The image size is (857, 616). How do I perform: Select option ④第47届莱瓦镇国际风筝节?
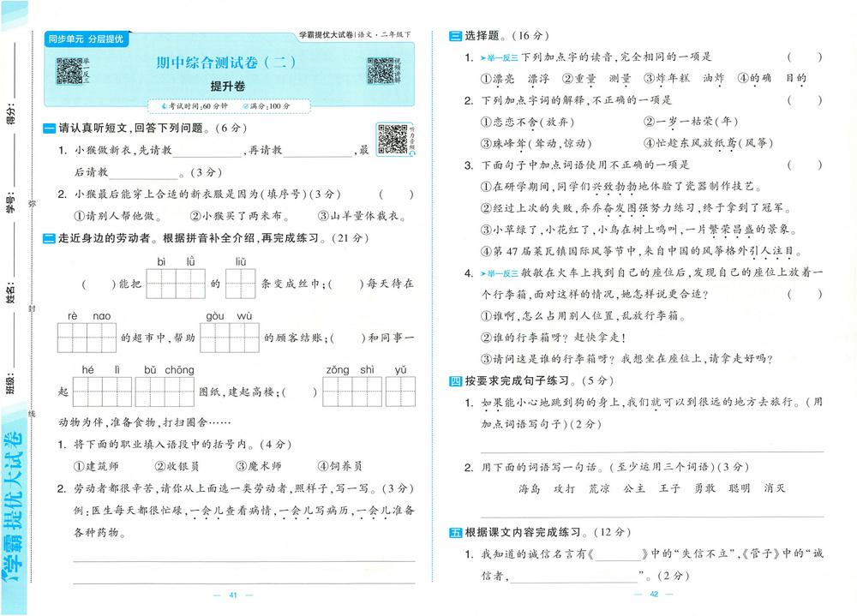(x=642, y=251)
